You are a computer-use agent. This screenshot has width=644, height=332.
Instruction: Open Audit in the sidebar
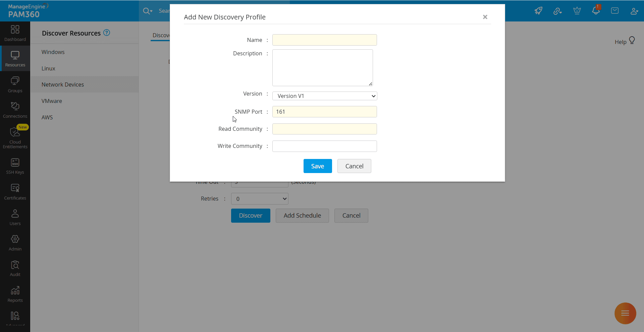coord(15,268)
